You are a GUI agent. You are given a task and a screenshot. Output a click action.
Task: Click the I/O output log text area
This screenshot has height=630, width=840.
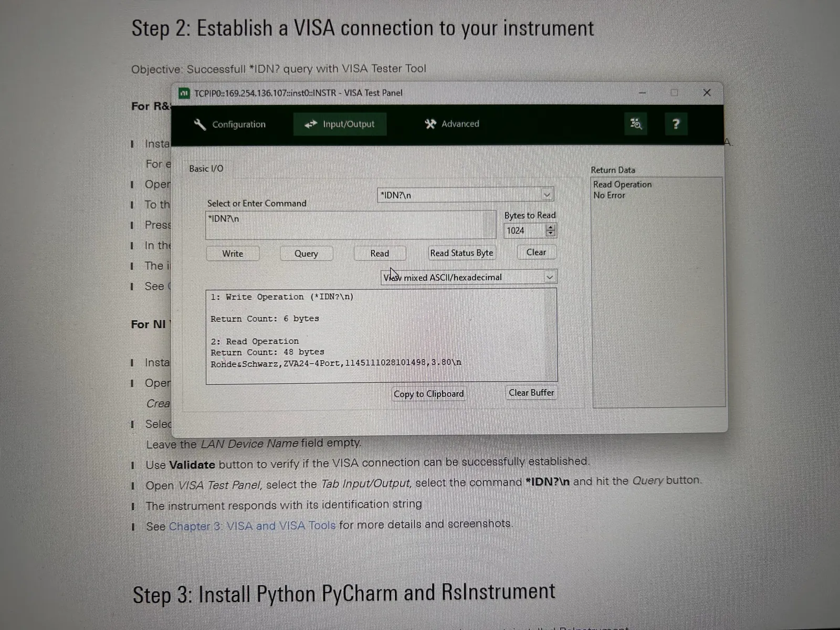pos(382,336)
